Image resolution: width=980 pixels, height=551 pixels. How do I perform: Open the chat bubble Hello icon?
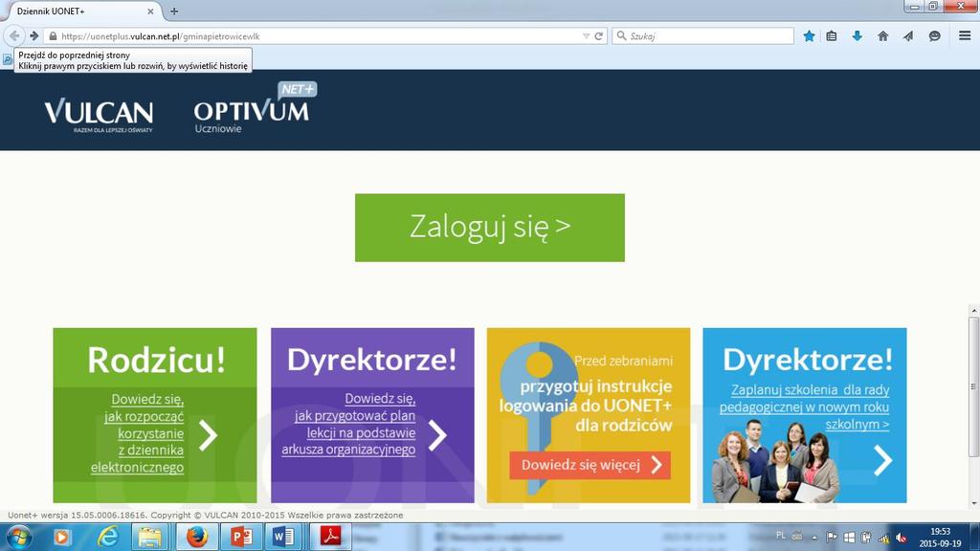pos(934,36)
